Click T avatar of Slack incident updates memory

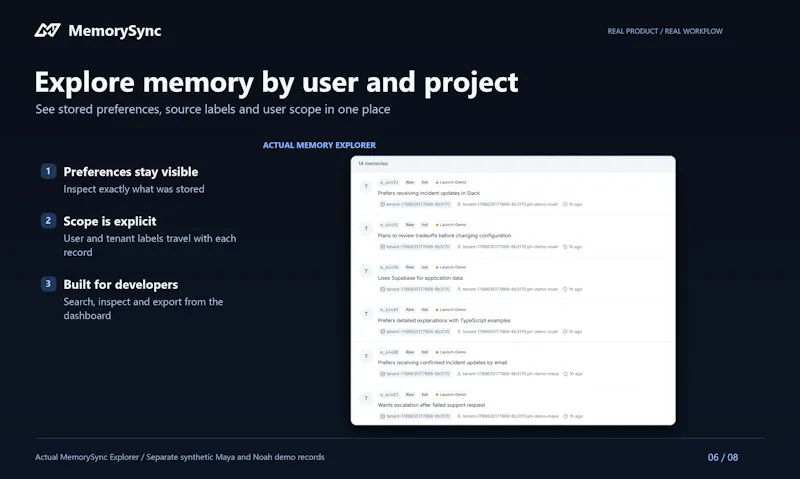pos(366,186)
